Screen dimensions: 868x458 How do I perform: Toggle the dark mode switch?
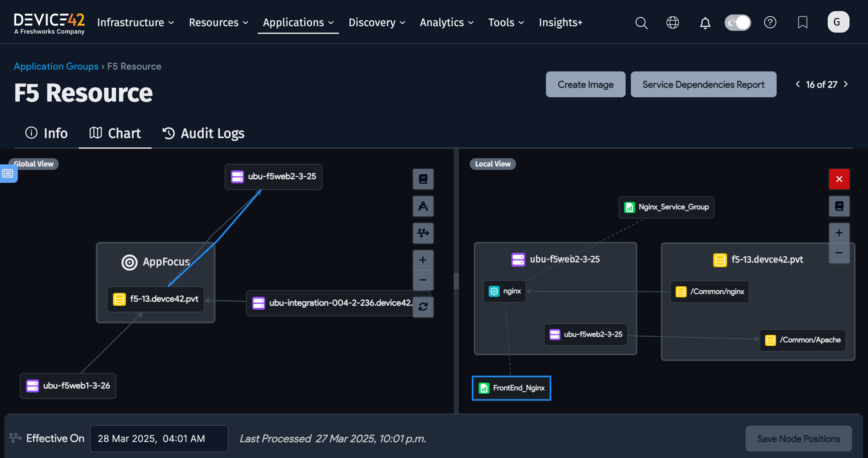[738, 22]
